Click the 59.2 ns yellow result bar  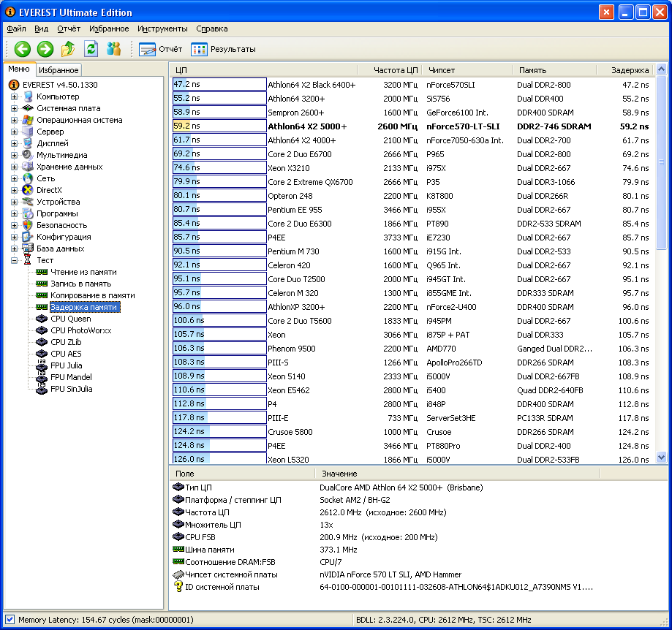click(219, 126)
